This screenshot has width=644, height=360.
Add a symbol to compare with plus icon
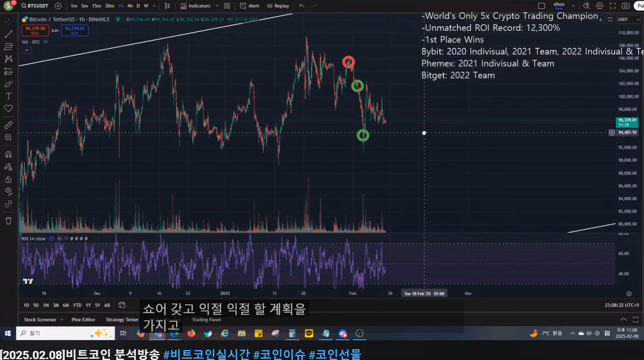58,6
